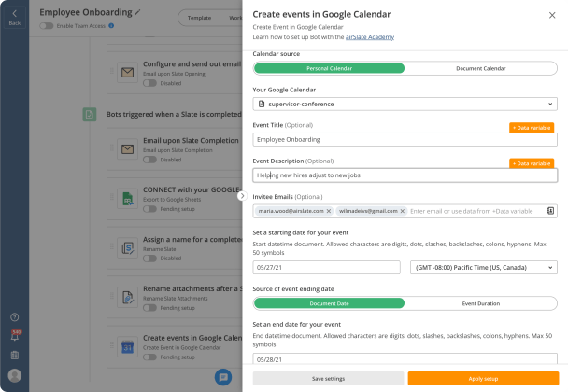Click the clipboard icon in left sidebar
The image size is (568, 392).
(15, 355)
